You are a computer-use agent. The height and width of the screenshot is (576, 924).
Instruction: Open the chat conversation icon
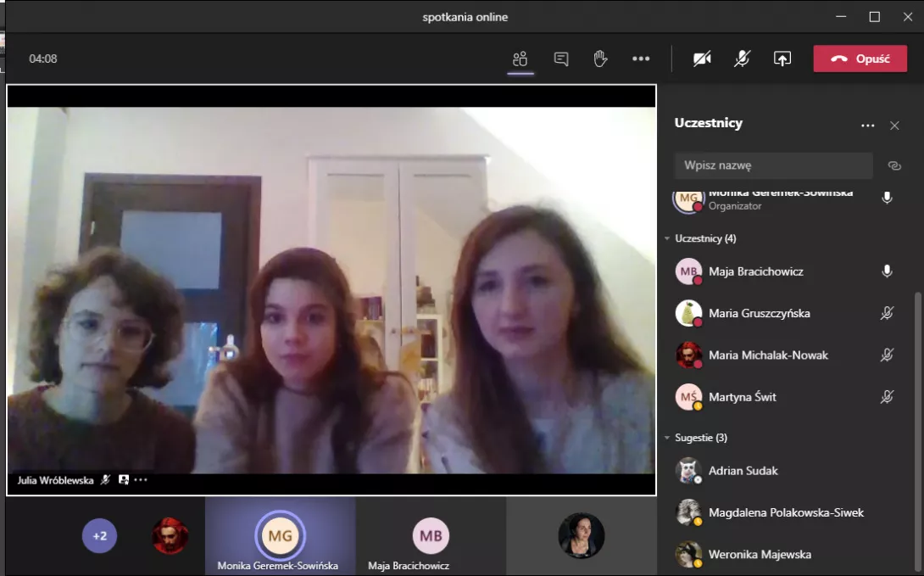tap(561, 59)
